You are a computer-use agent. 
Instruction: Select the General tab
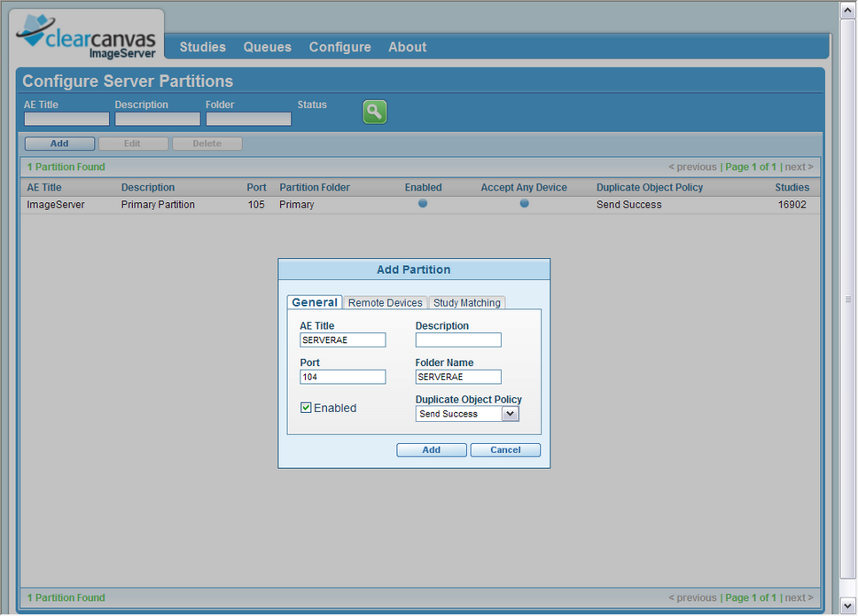click(315, 302)
